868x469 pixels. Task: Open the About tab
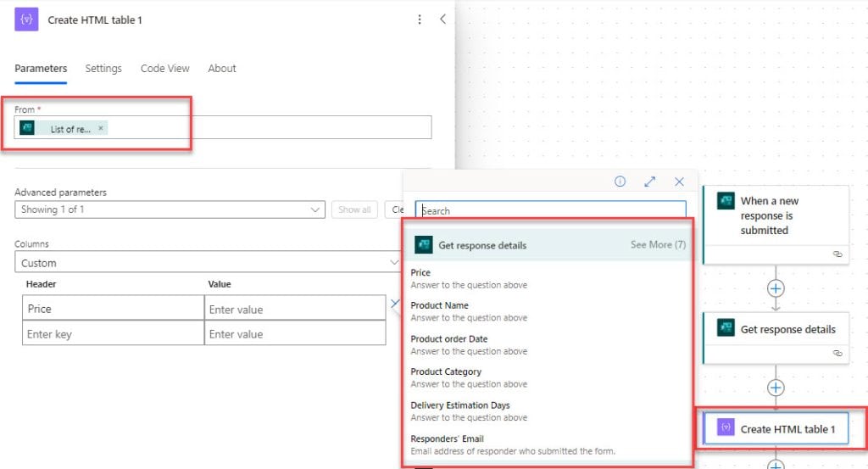coord(222,68)
